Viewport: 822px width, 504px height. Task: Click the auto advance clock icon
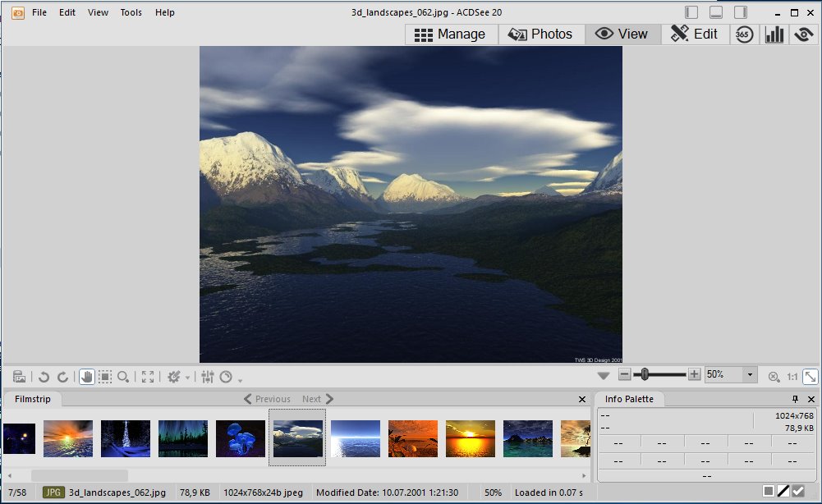[x=226, y=377]
